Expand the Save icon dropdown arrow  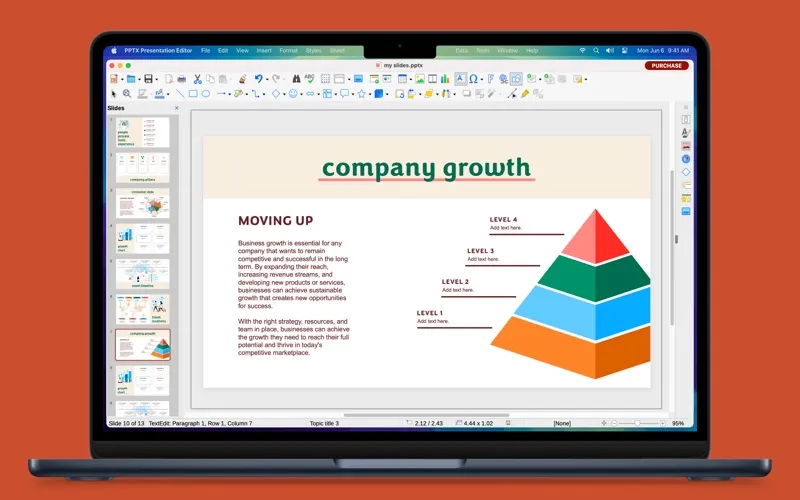[x=156, y=80]
